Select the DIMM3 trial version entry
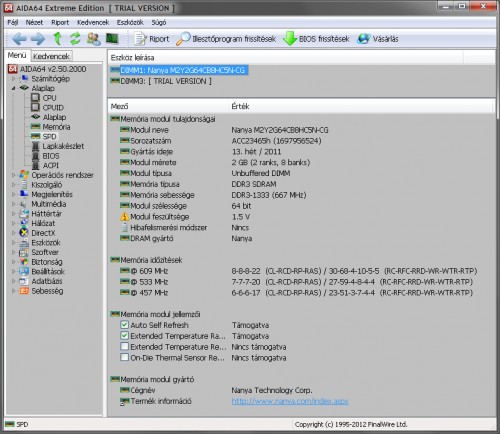 pyautogui.click(x=161, y=81)
